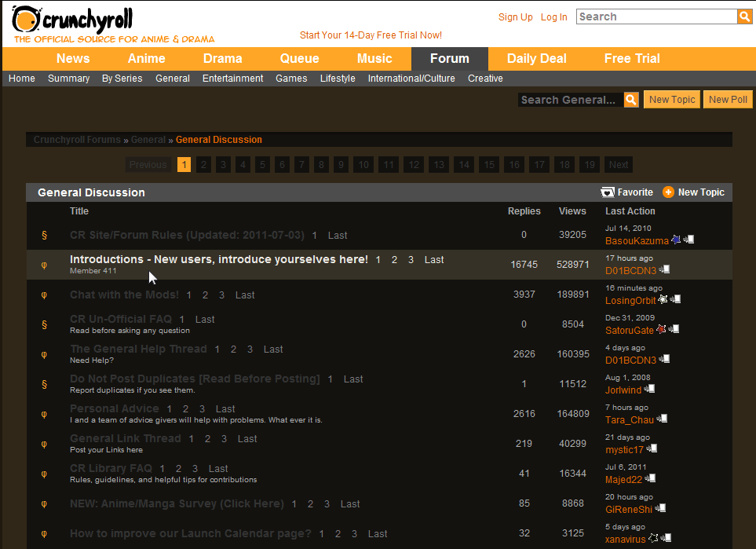756x549 pixels.
Task: Click the badge icon next to BasouKazuma
Action: [x=676, y=240]
